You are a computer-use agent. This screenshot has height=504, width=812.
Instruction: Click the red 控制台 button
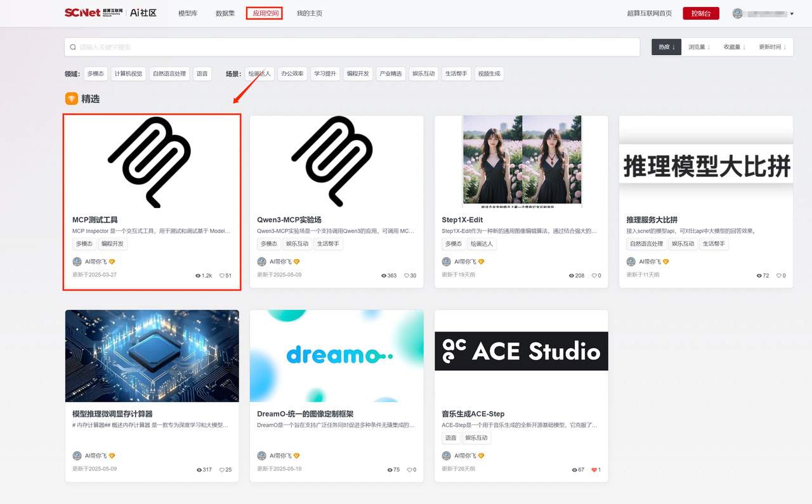700,13
